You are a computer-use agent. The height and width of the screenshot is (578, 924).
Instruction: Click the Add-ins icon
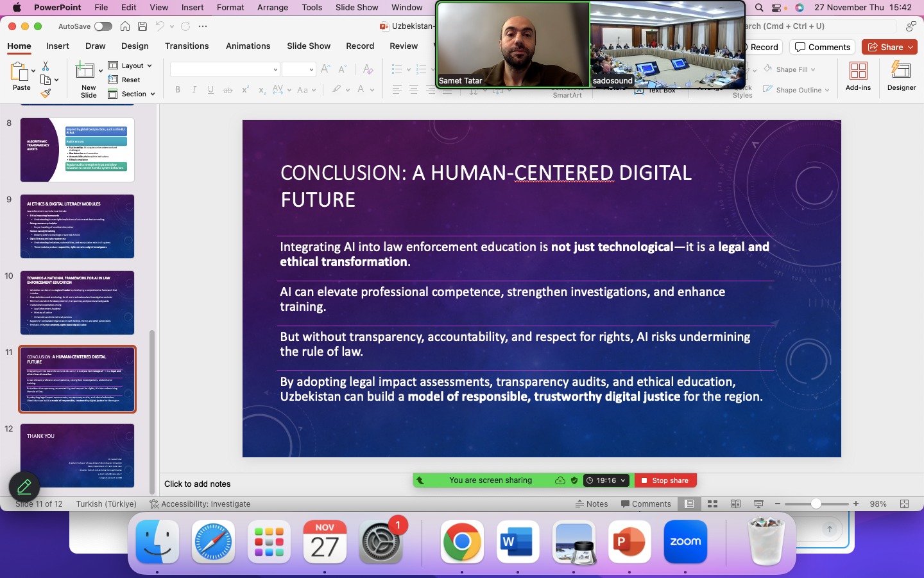[858, 76]
